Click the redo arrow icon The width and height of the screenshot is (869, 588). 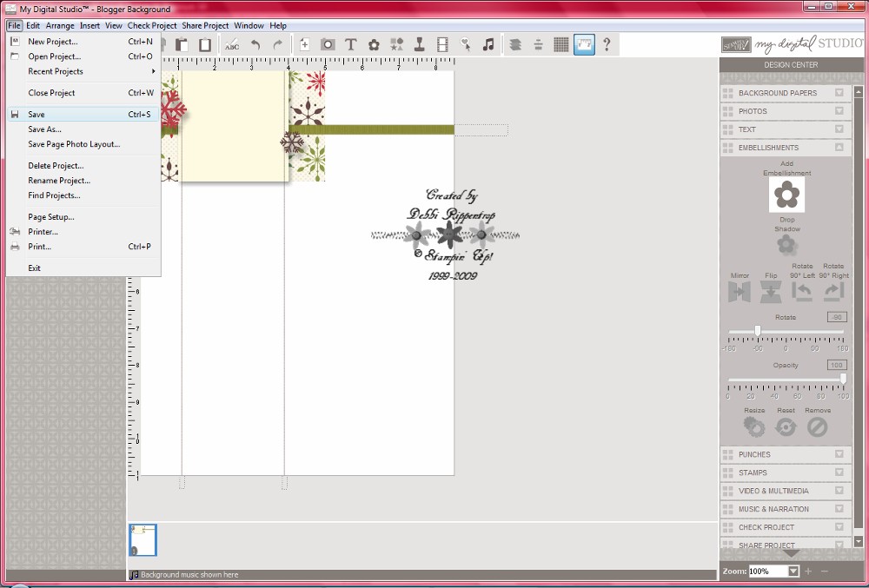(278, 45)
